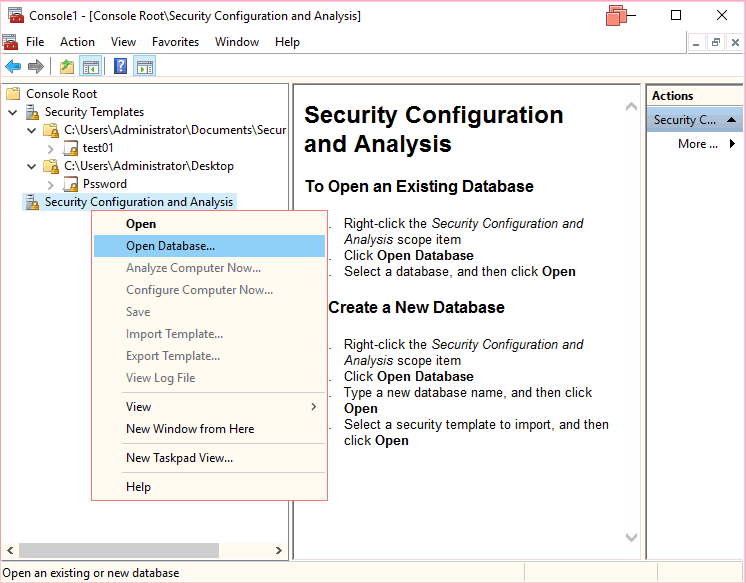746x583 pixels.
Task: Restore the inner console child window
Action: [x=716, y=43]
